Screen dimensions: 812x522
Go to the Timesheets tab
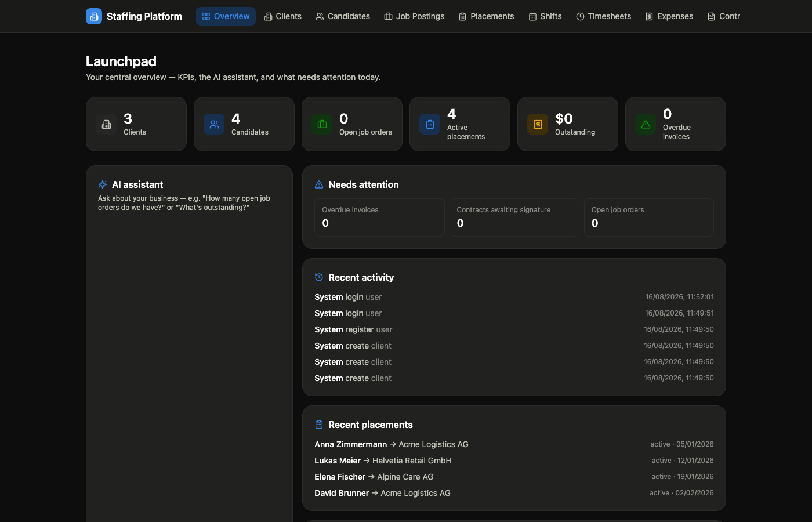pyautogui.click(x=603, y=16)
